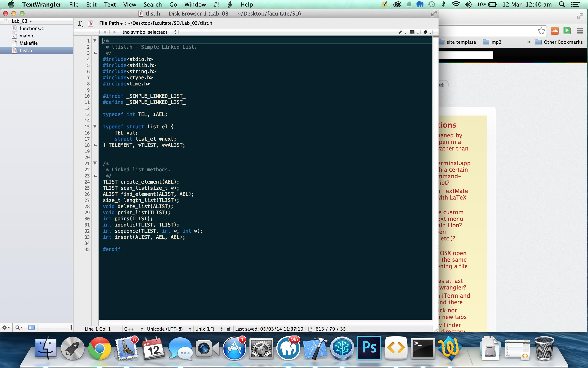This screenshot has width=588, height=368.
Task: Open the Edit menu
Action: [x=91, y=4]
